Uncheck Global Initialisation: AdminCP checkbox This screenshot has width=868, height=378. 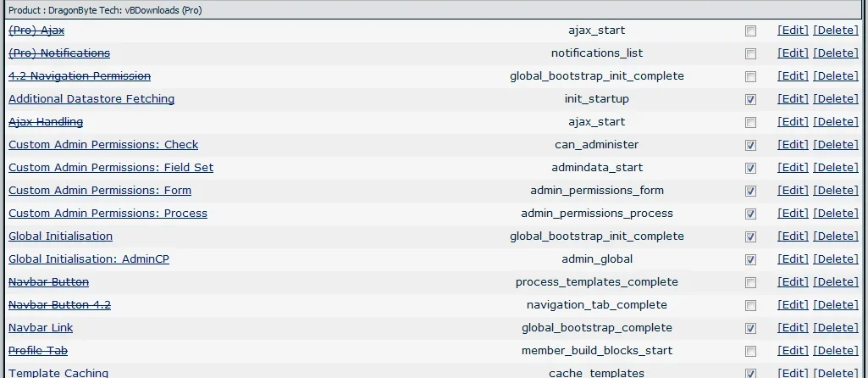click(x=750, y=260)
